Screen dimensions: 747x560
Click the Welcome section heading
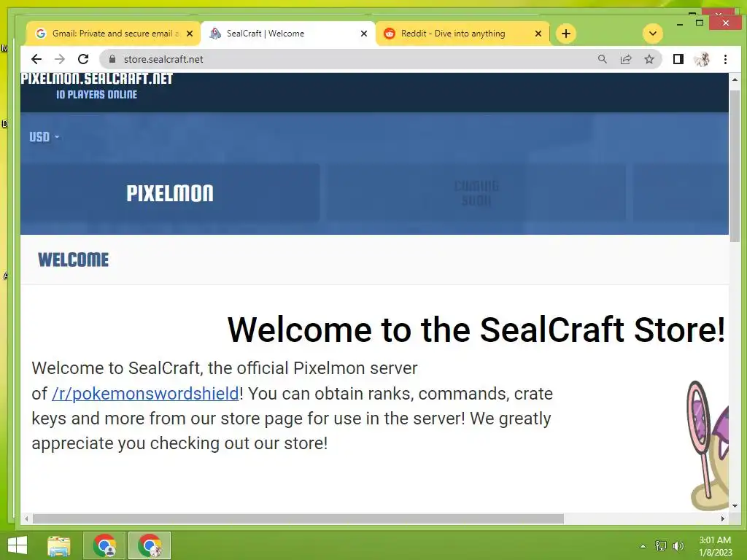click(74, 260)
